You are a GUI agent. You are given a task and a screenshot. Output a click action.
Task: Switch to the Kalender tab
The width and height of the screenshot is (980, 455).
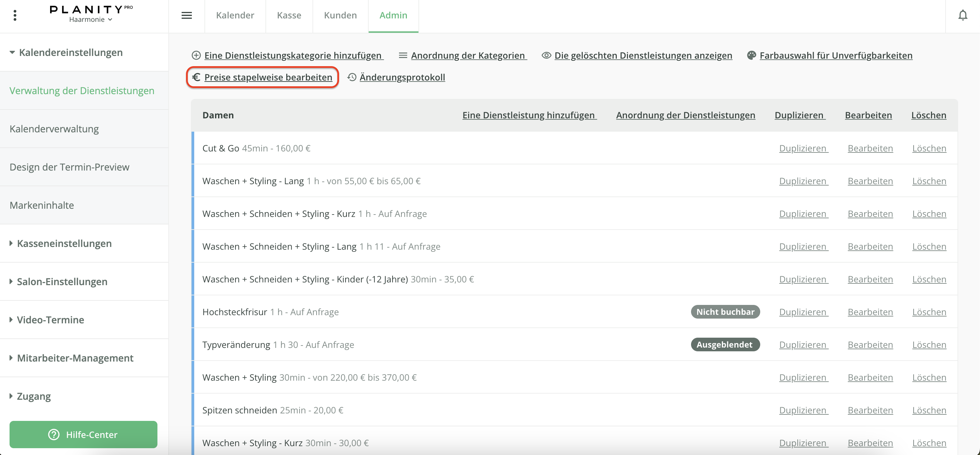pos(235,15)
